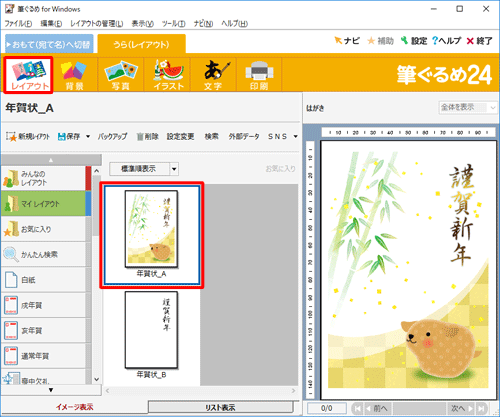This screenshot has height=417, width=500.
Task: Click category list scrollbar up arrow
Action: pos(97,171)
